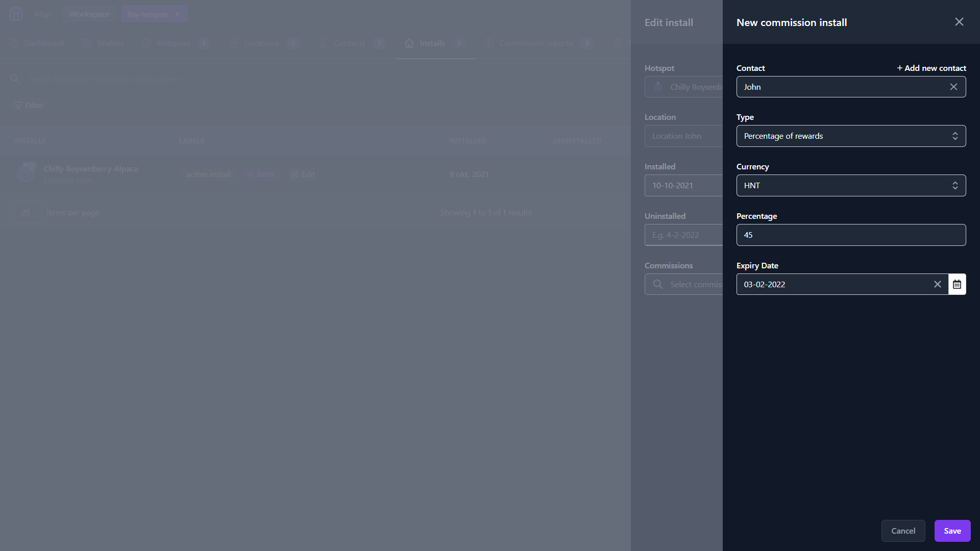Image resolution: width=980 pixels, height=551 pixels.
Task: Close the New commission install panel
Action: coord(959,22)
